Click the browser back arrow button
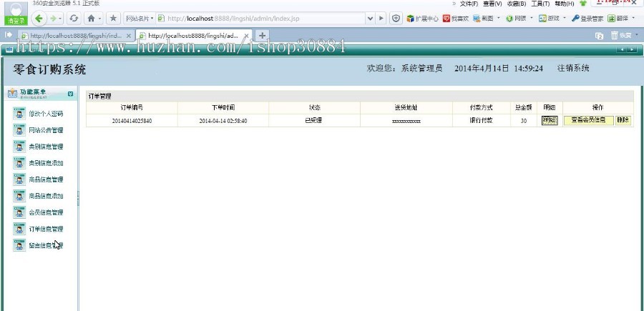Viewport: 644px width, 311px height. coord(39,18)
